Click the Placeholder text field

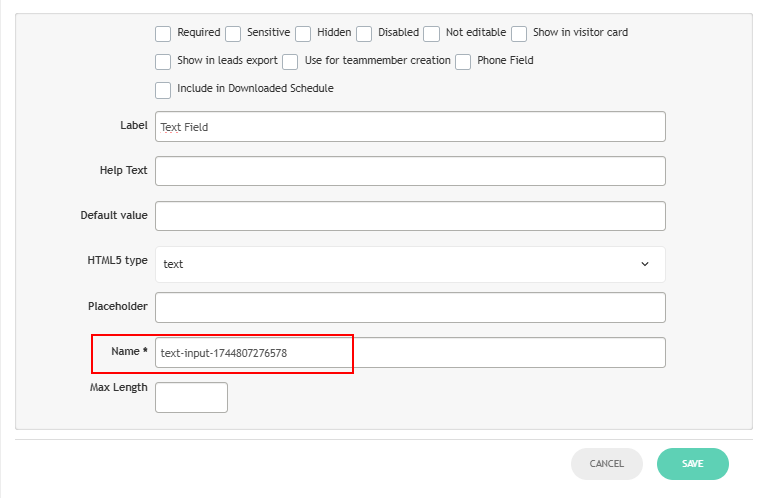[410, 307]
